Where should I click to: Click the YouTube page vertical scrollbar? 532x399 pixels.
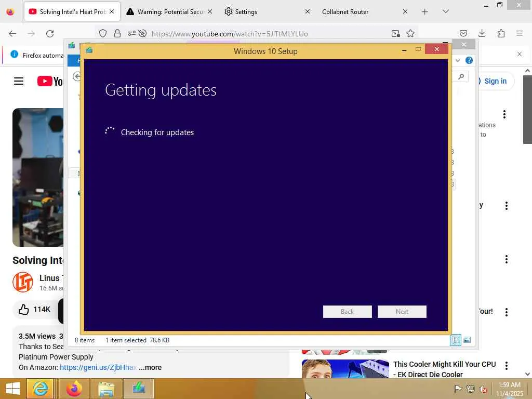pyautogui.click(x=527, y=110)
